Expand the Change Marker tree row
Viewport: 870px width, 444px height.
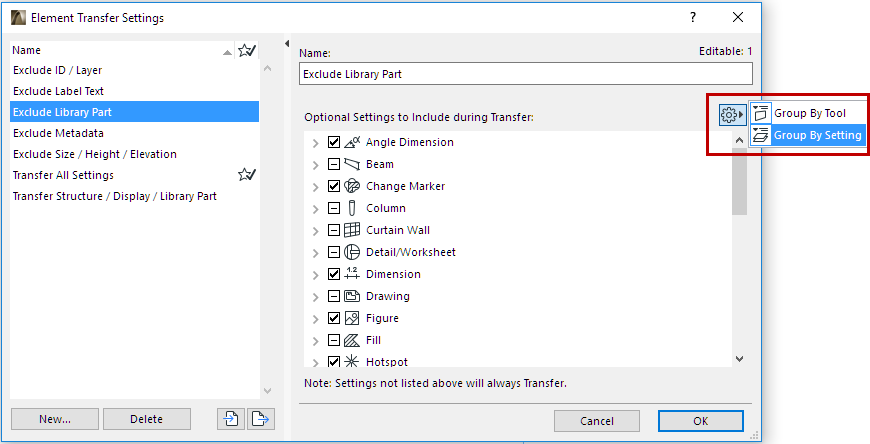(x=315, y=187)
